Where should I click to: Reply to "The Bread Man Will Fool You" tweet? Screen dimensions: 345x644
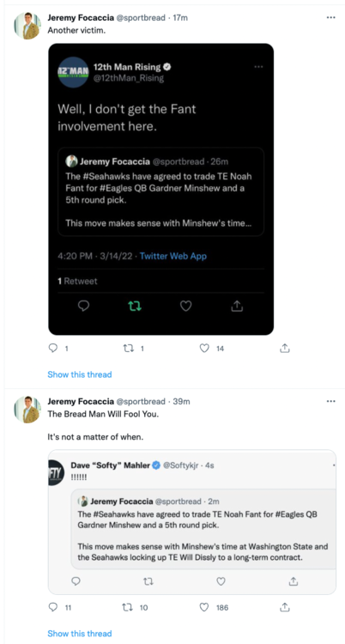pos(53,607)
